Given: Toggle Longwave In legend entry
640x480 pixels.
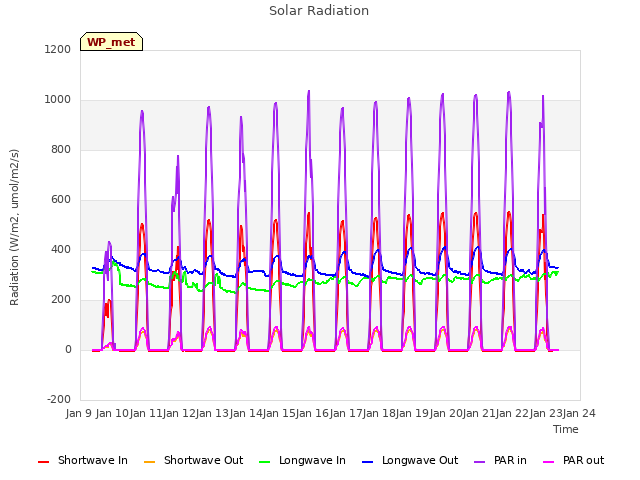Looking at the screenshot, I should 302,461.
